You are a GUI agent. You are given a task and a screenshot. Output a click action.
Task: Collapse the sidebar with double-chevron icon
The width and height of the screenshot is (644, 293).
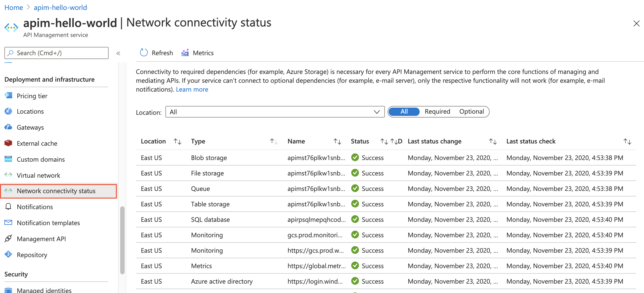[118, 53]
